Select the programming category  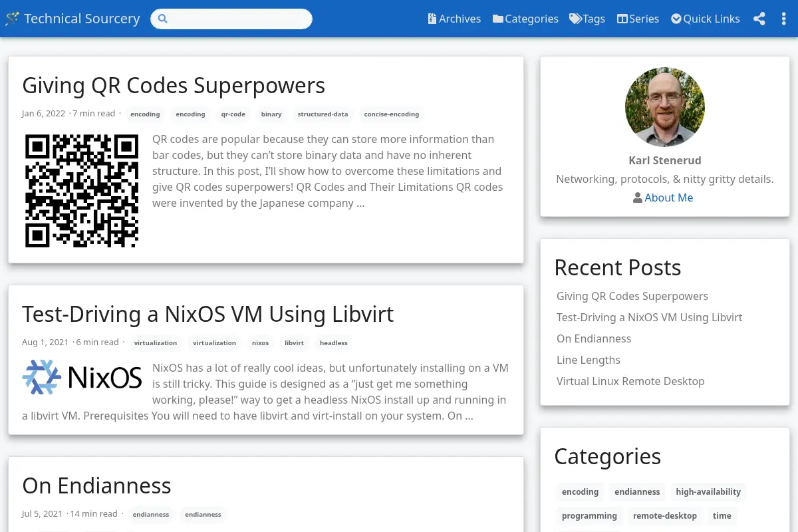coord(589,516)
